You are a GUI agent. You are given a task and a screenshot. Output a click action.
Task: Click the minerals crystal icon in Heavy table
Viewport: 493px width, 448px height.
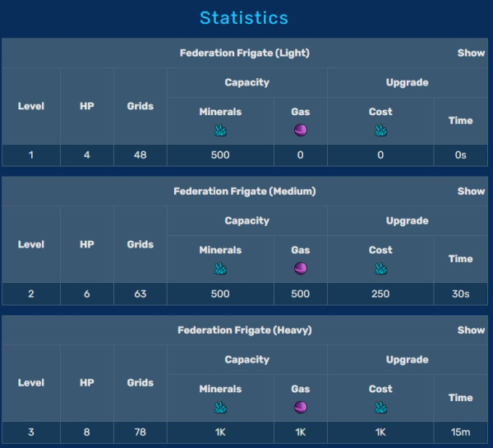(x=220, y=407)
